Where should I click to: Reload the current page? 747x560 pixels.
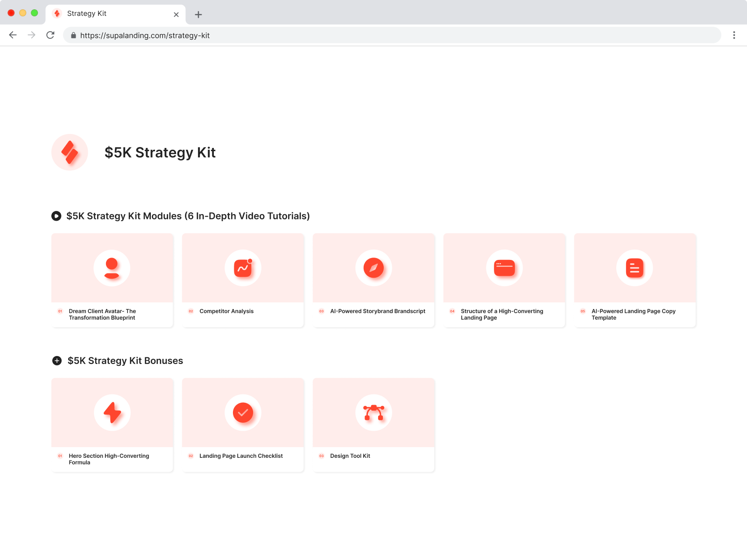click(x=50, y=35)
